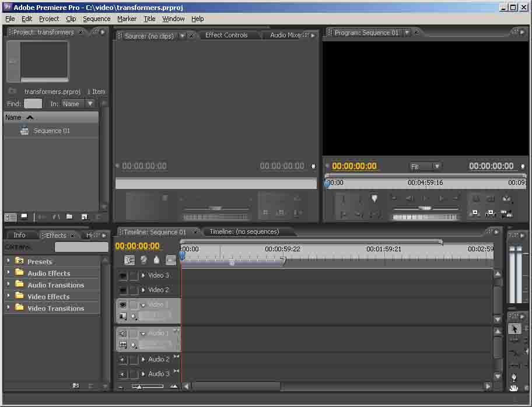Click Show Keyframes icon on Audio 1
532x407 pixels.
134,345
